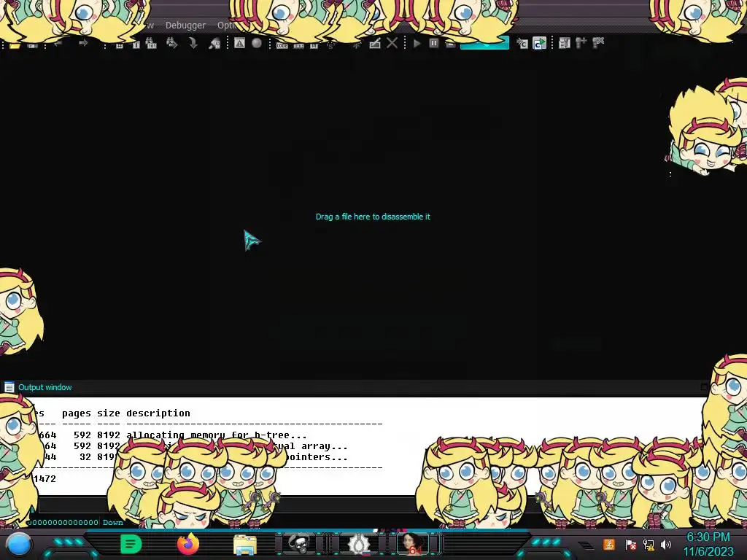
Task: Click the Windows Start orb
Action: [x=19, y=545]
